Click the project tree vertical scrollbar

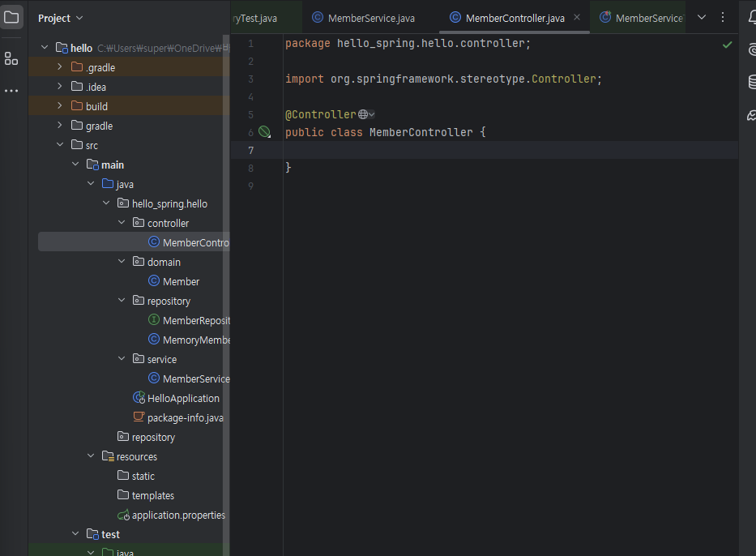(x=226, y=294)
